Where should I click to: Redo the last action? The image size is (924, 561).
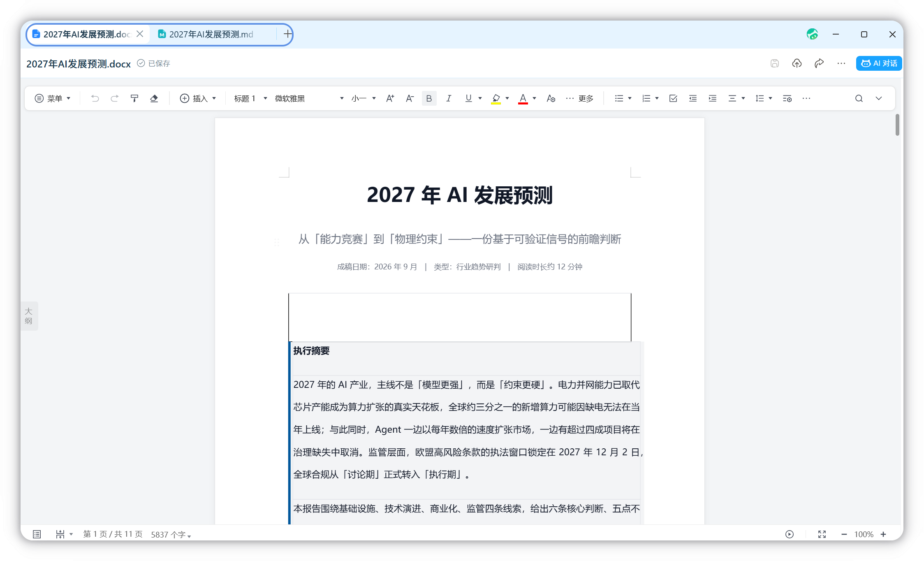(x=115, y=98)
